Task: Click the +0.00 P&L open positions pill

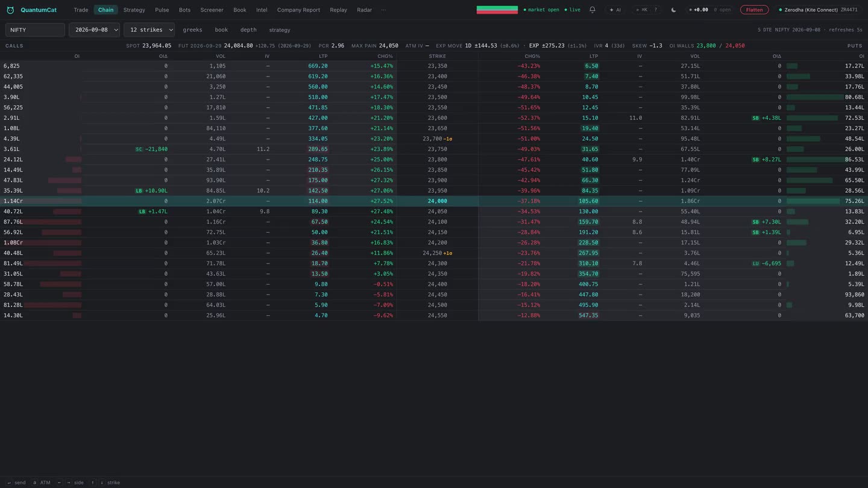Action: [711, 10]
